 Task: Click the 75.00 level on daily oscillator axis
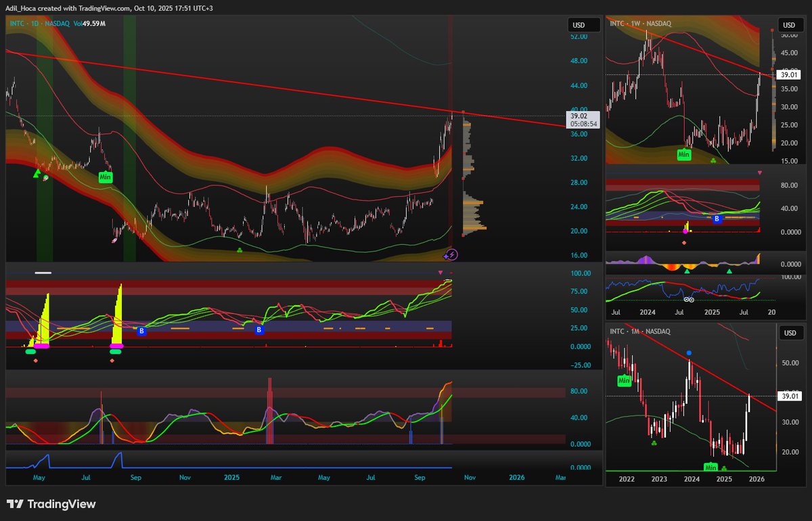point(579,292)
